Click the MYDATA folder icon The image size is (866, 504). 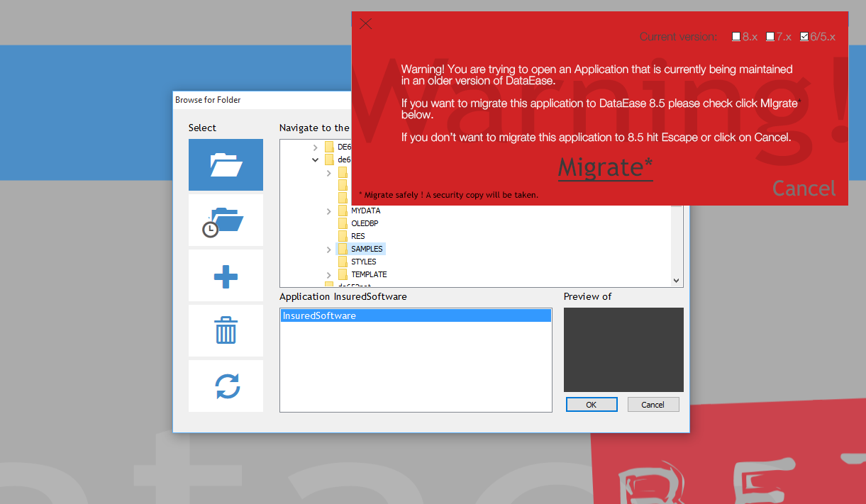click(x=343, y=211)
